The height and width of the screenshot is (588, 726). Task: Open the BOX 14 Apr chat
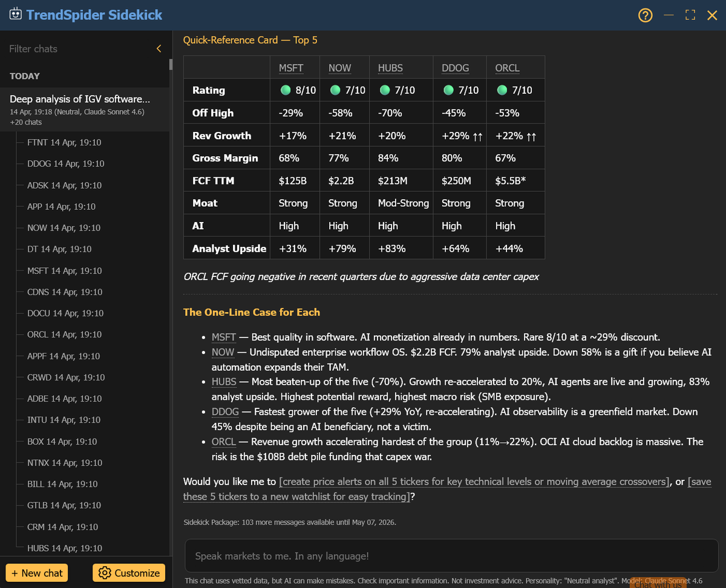click(x=62, y=441)
